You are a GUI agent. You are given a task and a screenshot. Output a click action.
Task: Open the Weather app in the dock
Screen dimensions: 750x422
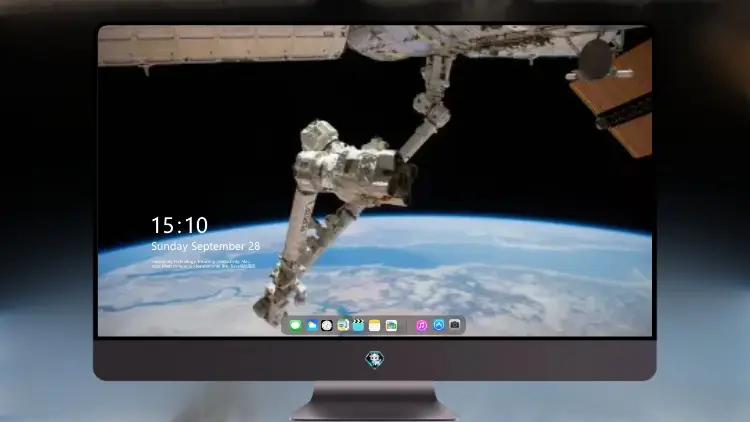311,325
